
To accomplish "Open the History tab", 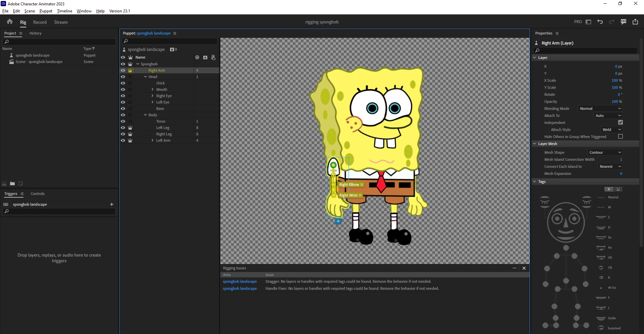I will coord(35,33).
